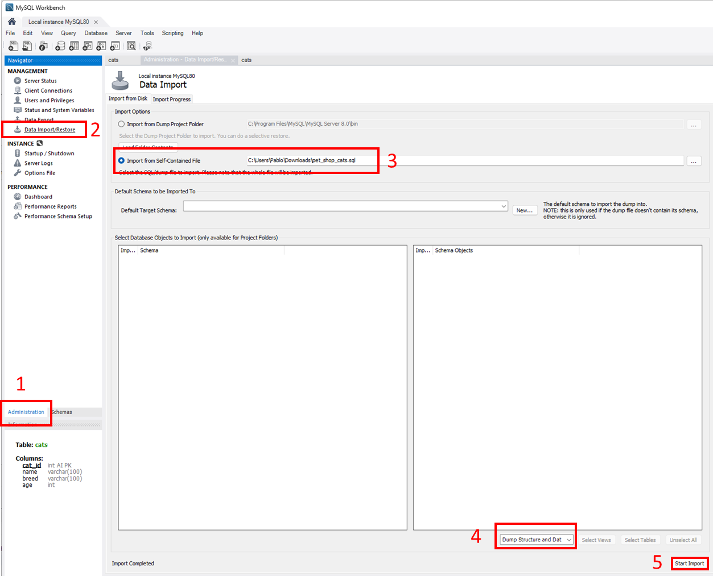Create a new view toolbar icon
Screen dimensions: 713x588
point(87,46)
